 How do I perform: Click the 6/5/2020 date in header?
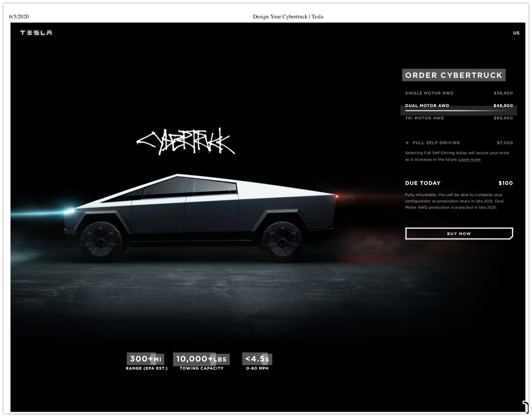coord(19,16)
